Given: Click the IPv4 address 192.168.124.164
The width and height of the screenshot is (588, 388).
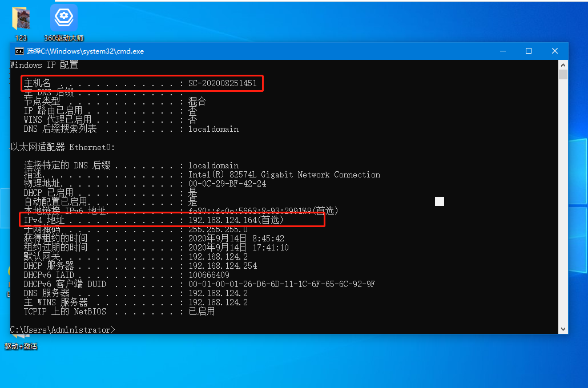Looking at the screenshot, I should tap(223, 220).
